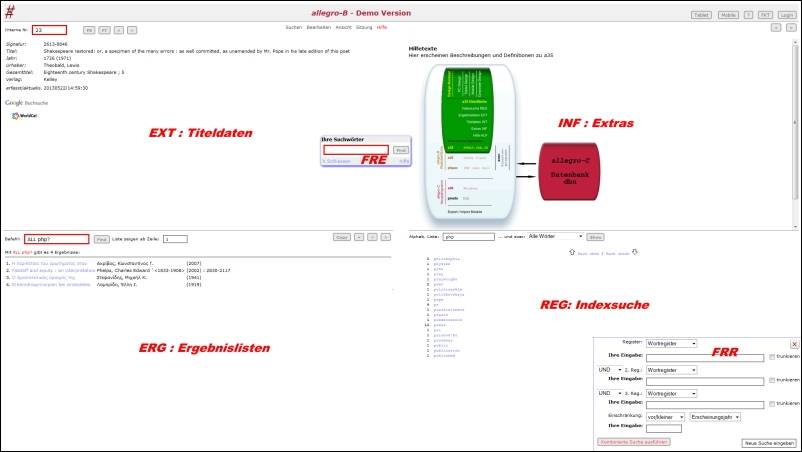Click the Alphab. Liste input field

pyautogui.click(x=469, y=237)
